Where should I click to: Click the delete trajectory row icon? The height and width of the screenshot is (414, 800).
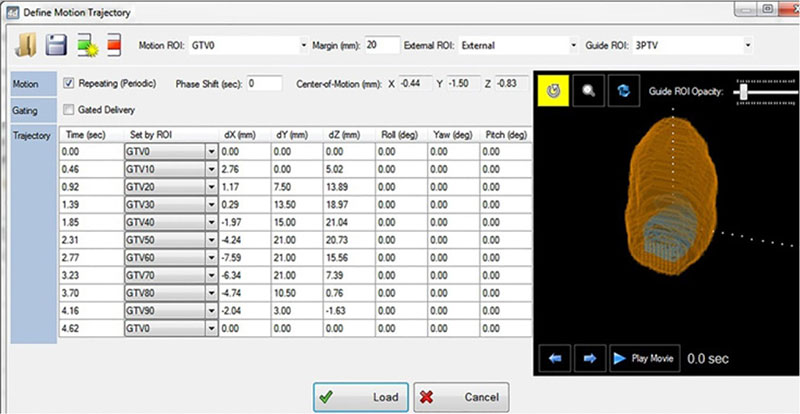(116, 46)
